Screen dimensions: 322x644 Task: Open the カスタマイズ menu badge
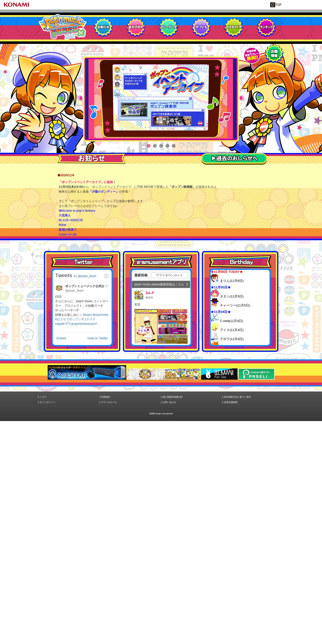click(233, 27)
